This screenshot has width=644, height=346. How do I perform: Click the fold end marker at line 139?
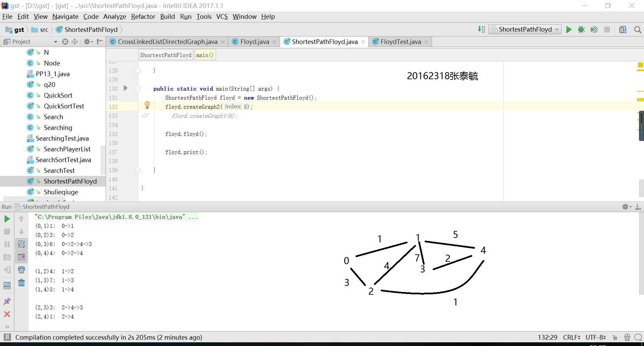(x=138, y=170)
